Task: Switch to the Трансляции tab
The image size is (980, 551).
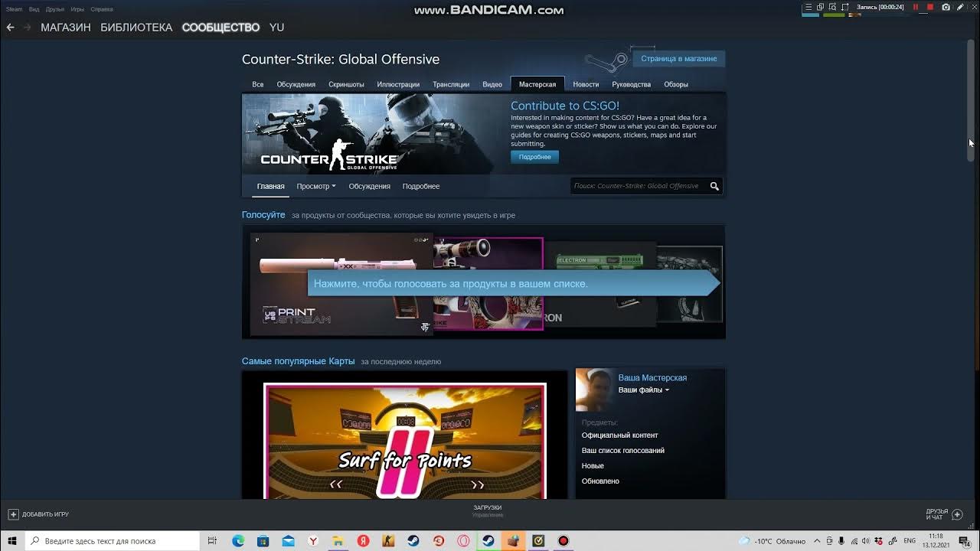Action: (x=451, y=84)
